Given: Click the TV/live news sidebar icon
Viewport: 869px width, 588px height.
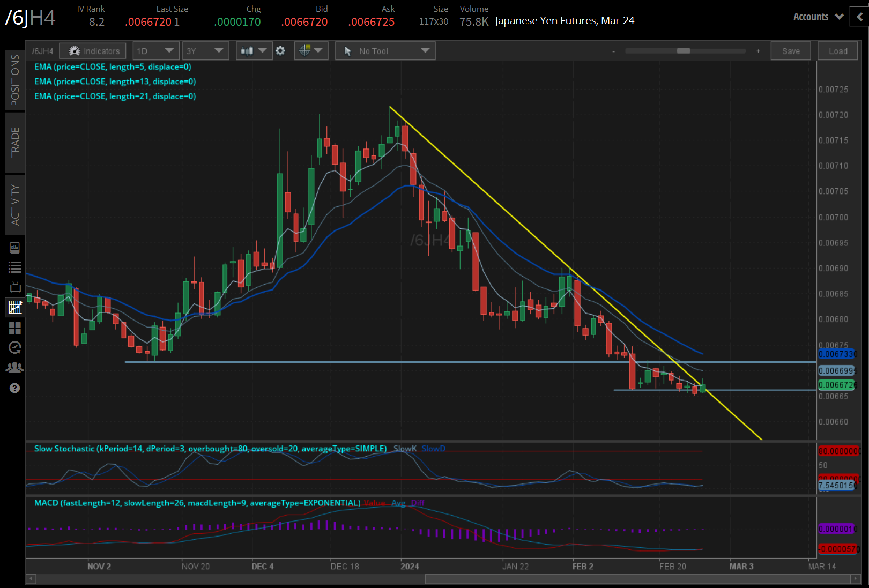Looking at the screenshot, I should coord(14,286).
